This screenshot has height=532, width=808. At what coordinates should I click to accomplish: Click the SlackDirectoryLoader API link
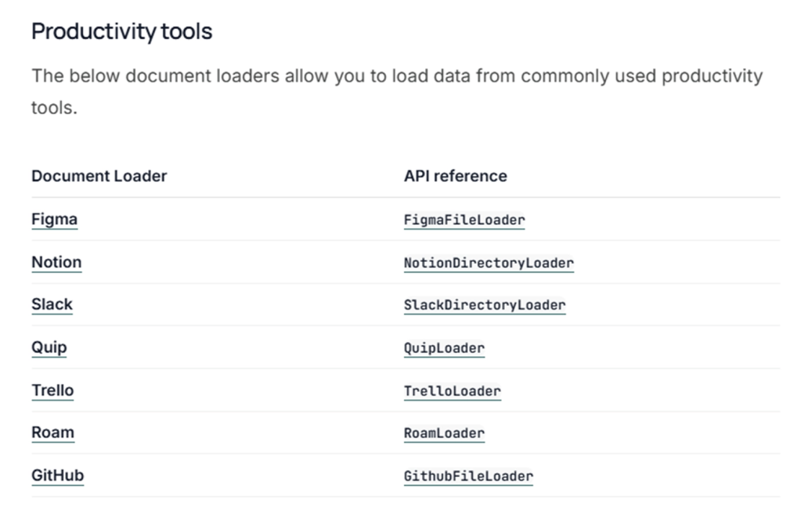[x=484, y=305]
